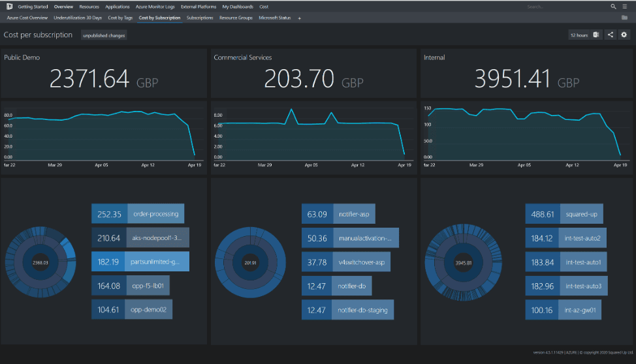Select the Cost by Subscription tab

point(159,18)
